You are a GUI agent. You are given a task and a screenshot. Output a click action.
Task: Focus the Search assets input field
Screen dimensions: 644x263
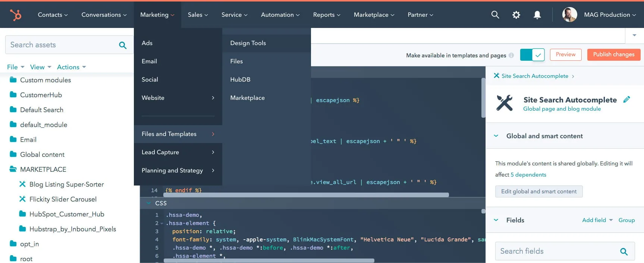[x=69, y=45]
